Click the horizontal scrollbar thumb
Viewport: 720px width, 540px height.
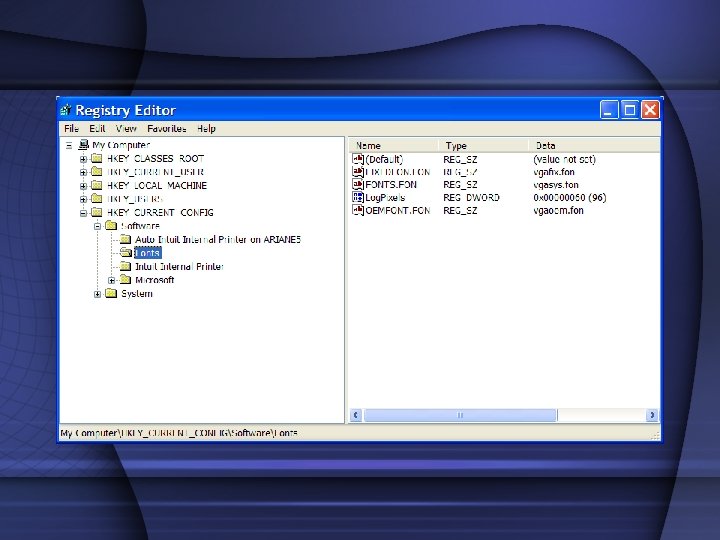click(460, 415)
